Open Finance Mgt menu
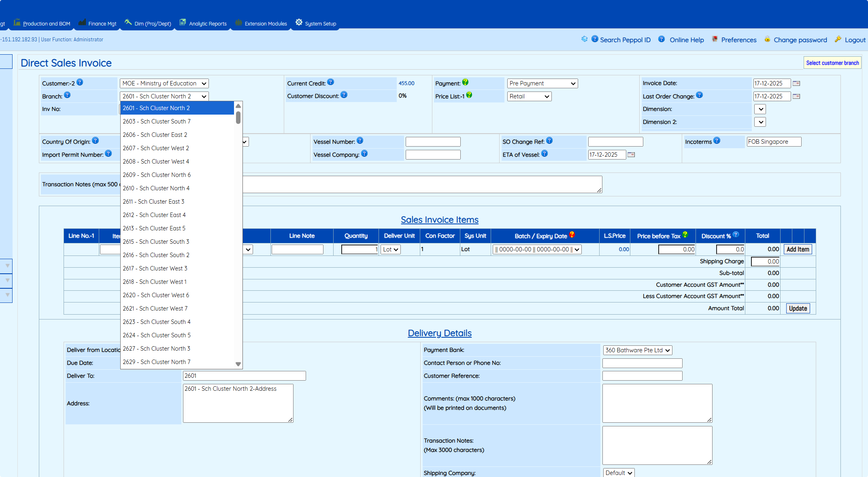Image resolution: width=868 pixels, height=477 pixels. [x=102, y=23]
